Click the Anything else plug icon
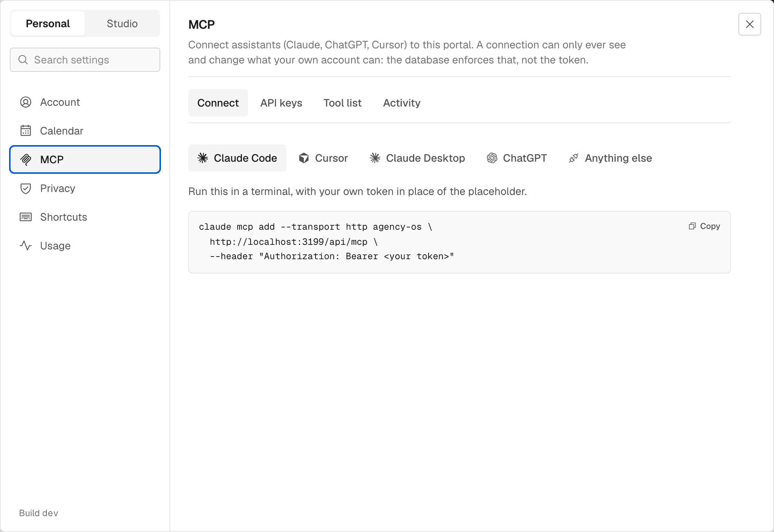774x532 pixels. [574, 158]
